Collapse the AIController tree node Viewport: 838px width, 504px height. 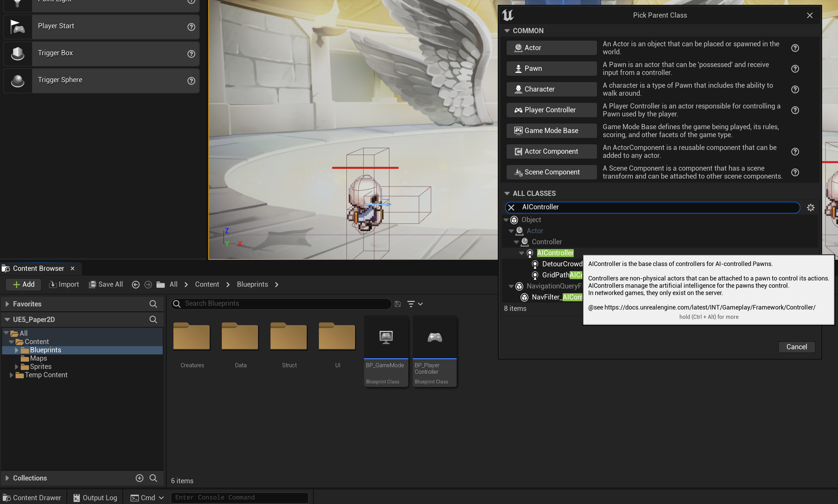(521, 253)
